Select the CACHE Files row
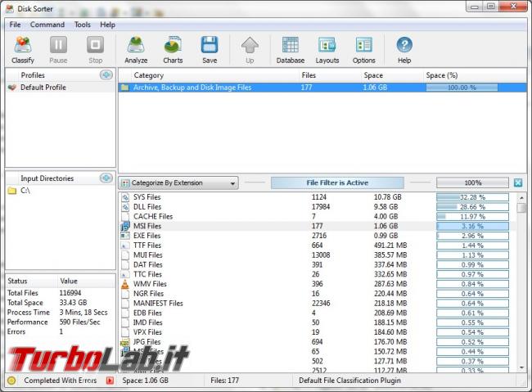Image resolution: width=532 pixels, height=392 pixels. click(316, 217)
